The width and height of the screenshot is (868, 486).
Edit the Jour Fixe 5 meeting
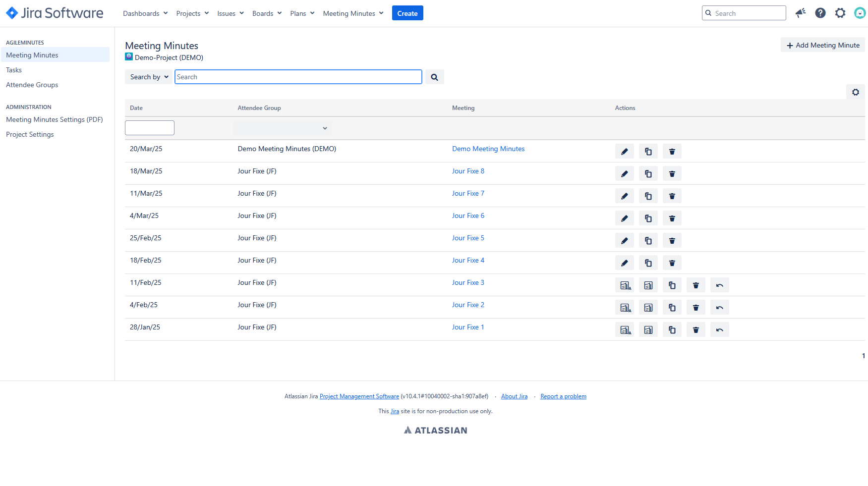(624, 241)
